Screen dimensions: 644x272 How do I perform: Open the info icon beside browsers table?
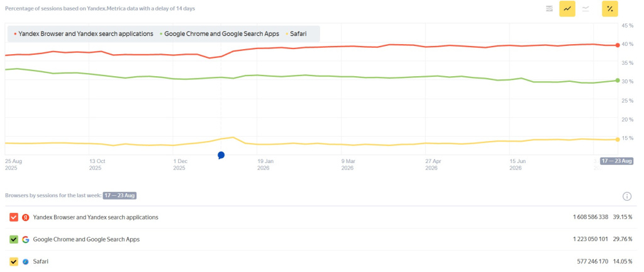627,196
